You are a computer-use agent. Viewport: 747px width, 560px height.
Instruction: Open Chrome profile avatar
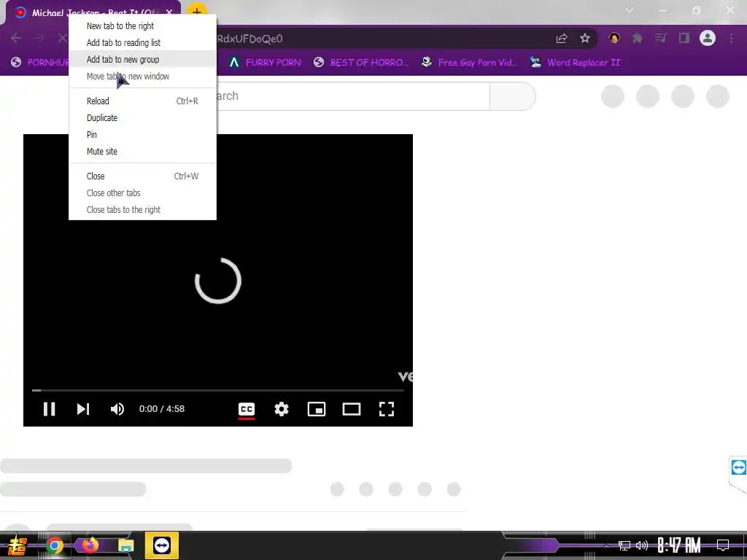(x=708, y=38)
